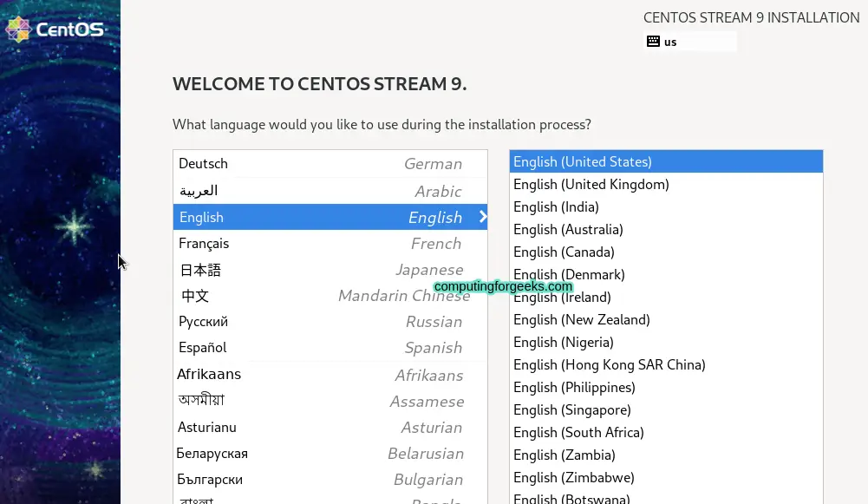
Task: Pick Български Bulgarian language row
Action: 330,480
